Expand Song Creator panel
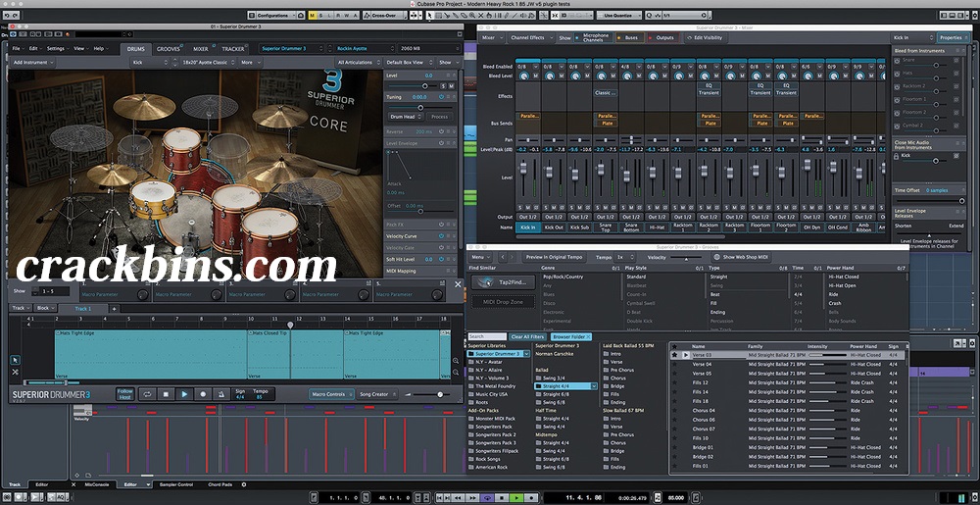 377,394
